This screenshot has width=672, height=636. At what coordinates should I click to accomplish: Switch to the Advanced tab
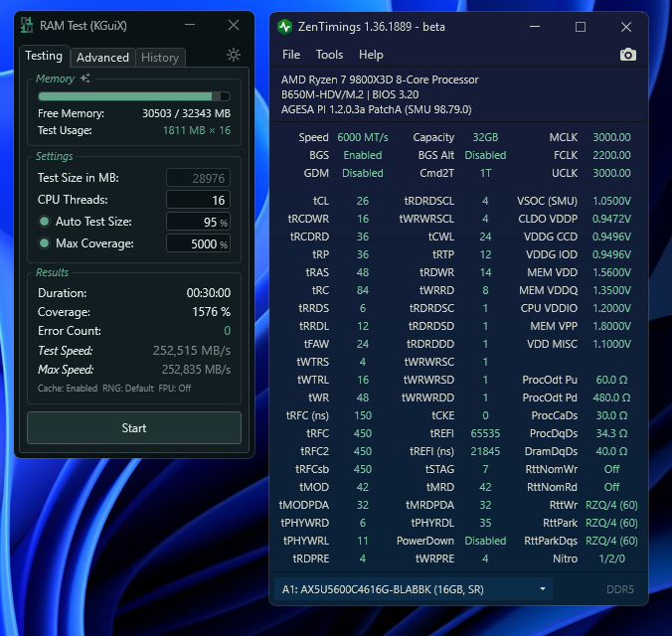[x=102, y=58]
